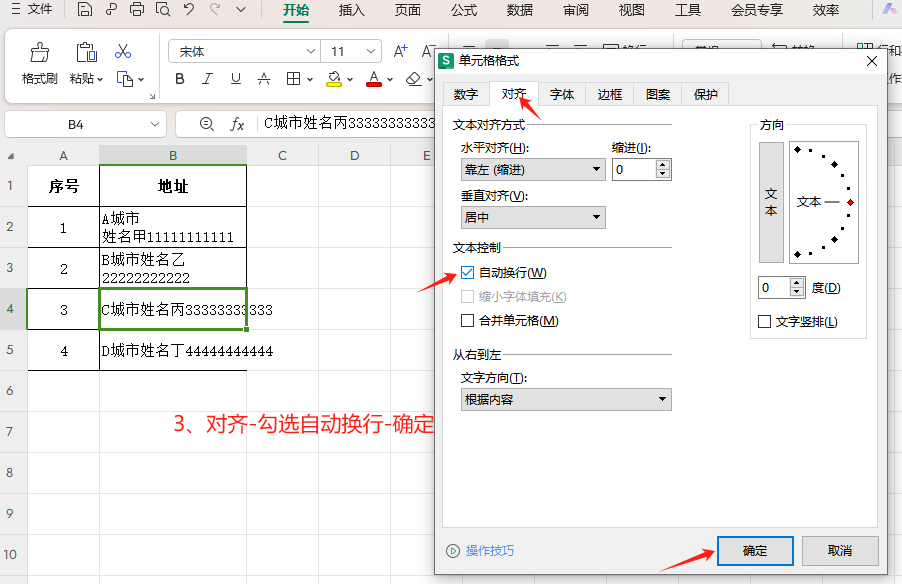
Task: Switch to the 字体 tab
Action: click(x=561, y=94)
